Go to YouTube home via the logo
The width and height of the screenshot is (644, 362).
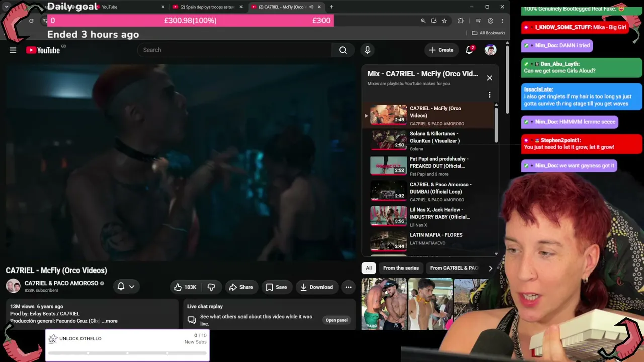coord(43,50)
